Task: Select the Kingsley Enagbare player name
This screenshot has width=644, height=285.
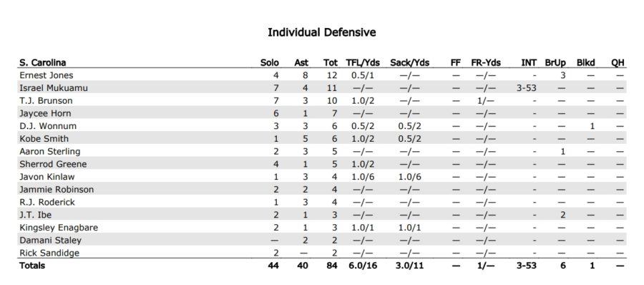Action: coord(59,228)
